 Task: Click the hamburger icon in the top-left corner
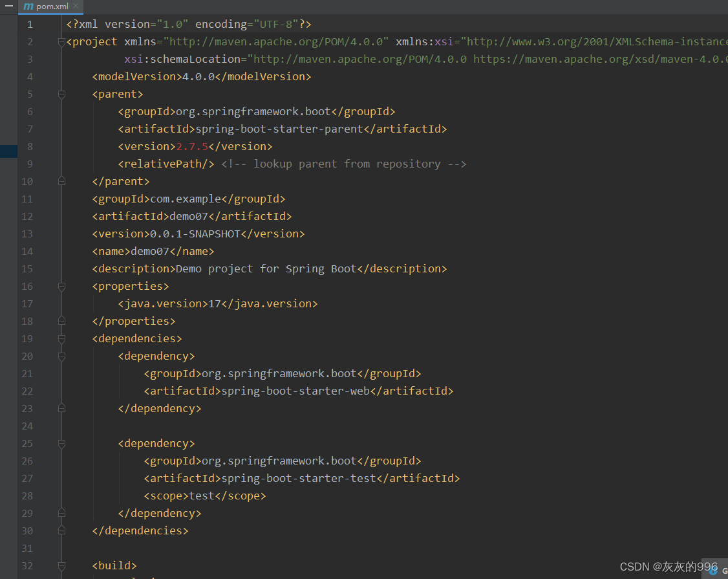(8, 6)
